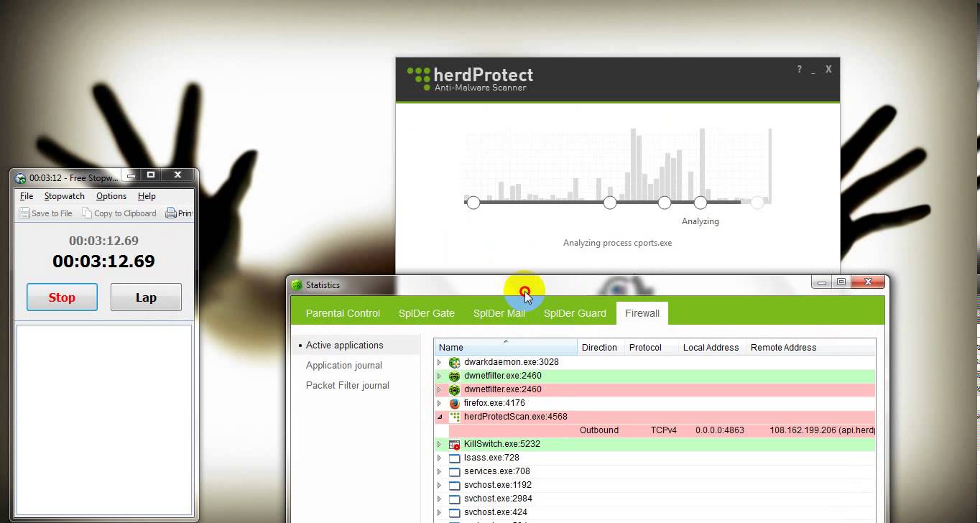The height and width of the screenshot is (523, 980).
Task: Open the File menu in Free Stopwatch
Action: point(27,196)
